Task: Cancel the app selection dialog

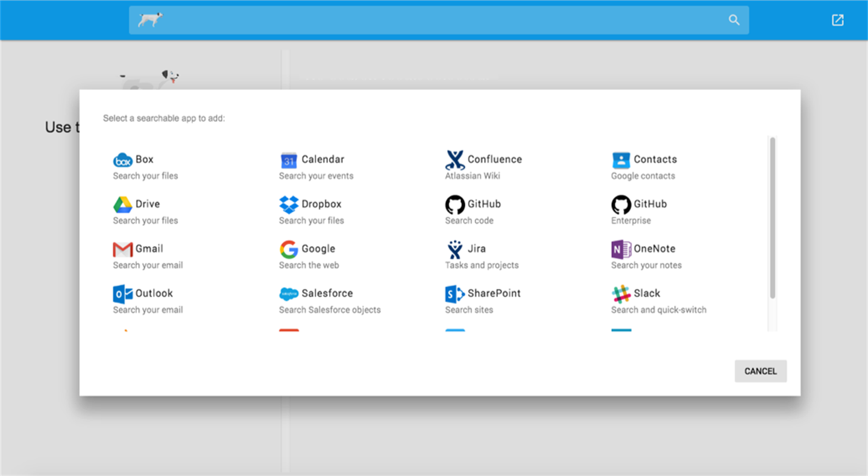Action: [761, 371]
